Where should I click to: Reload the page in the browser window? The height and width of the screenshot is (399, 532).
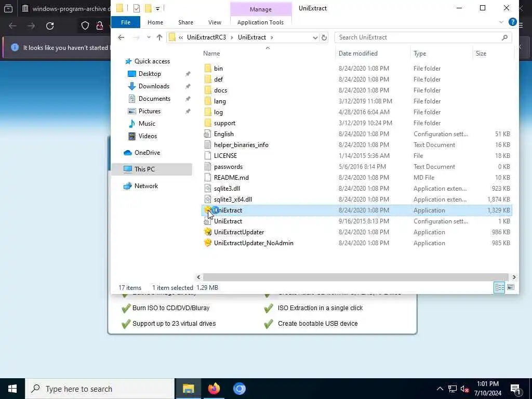[x=50, y=26]
